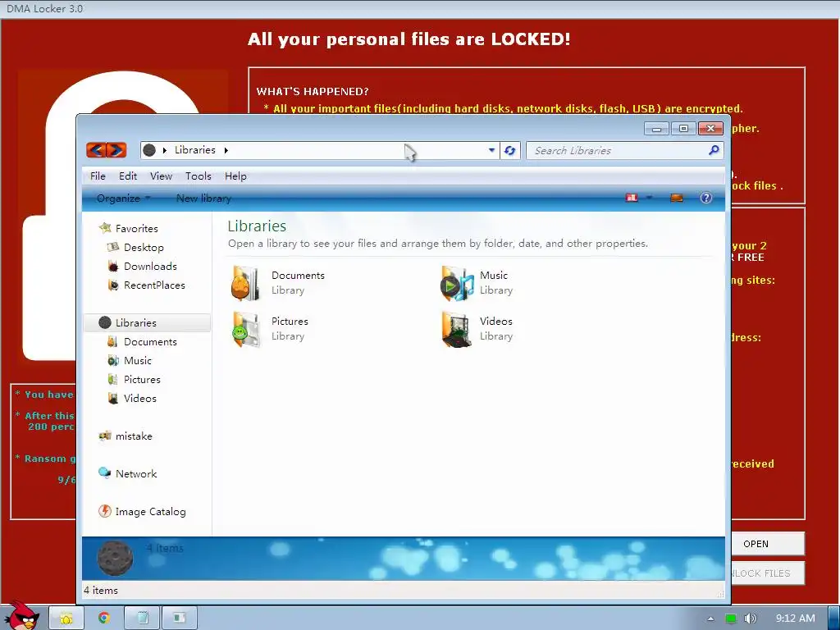Launch Chrome from the taskbar
Screen dimensions: 840x630
[104, 618]
